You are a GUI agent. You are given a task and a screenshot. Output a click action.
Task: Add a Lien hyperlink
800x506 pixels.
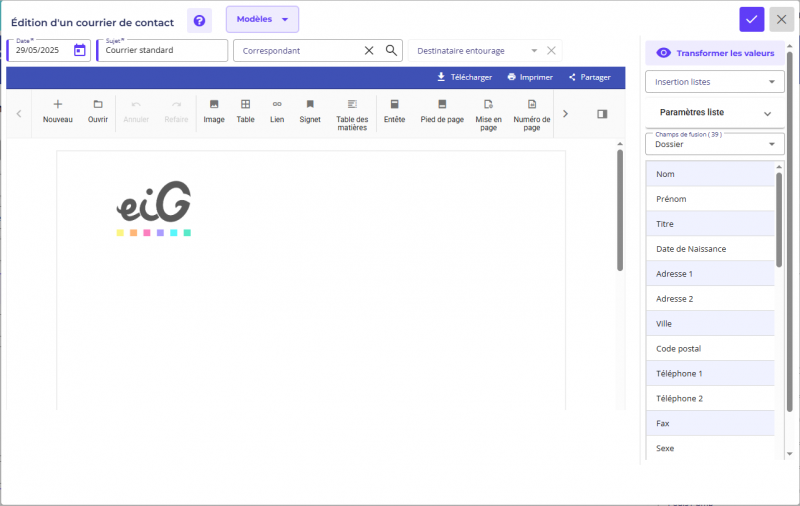(x=277, y=111)
